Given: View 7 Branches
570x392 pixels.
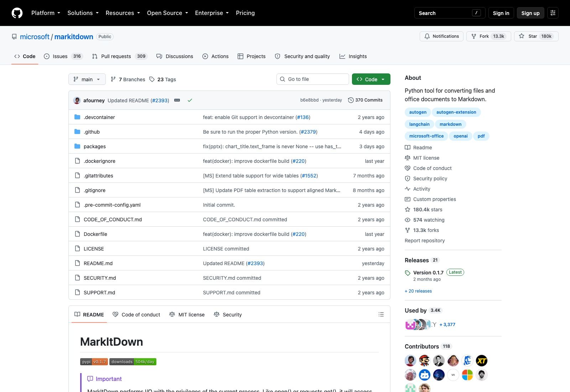Looking at the screenshot, I should coord(128,79).
